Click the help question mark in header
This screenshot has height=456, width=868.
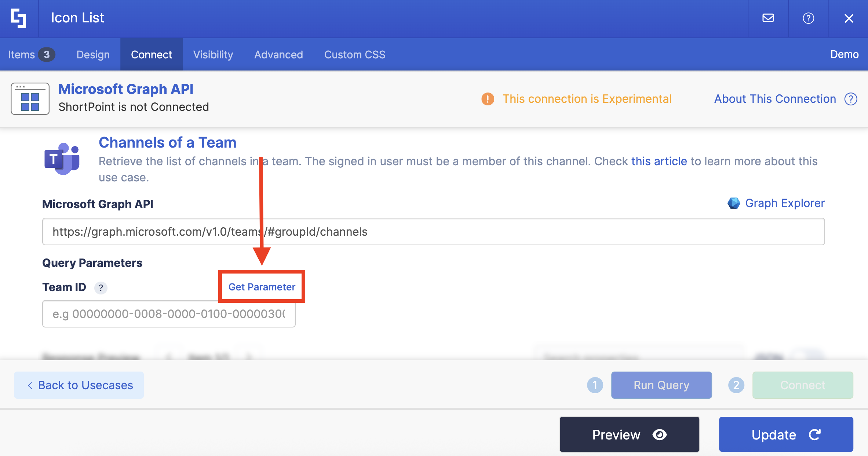point(808,18)
